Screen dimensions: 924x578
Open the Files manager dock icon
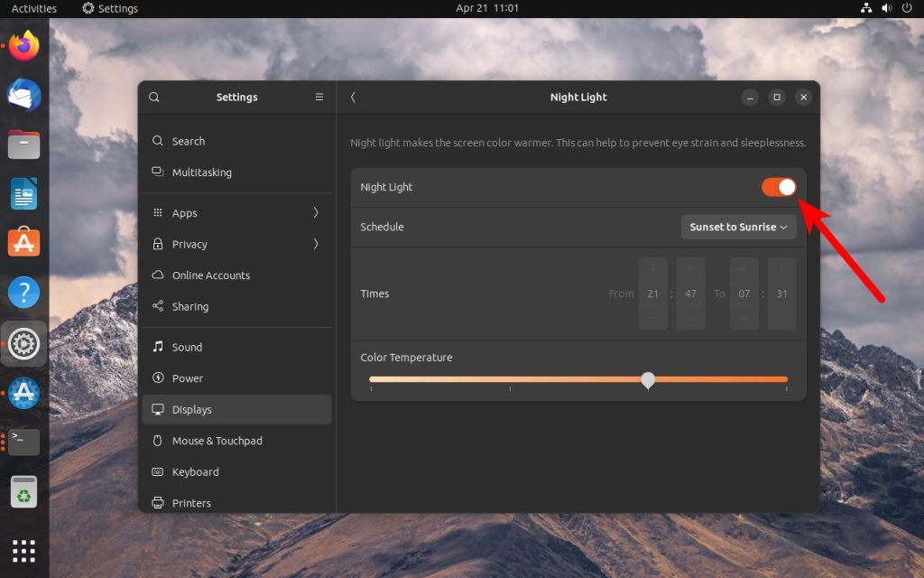pos(23,144)
